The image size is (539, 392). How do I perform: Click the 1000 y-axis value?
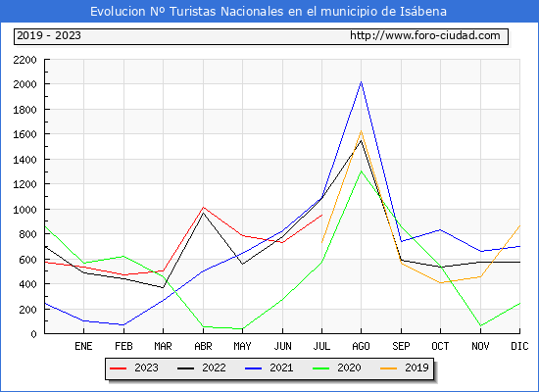pos(24,210)
